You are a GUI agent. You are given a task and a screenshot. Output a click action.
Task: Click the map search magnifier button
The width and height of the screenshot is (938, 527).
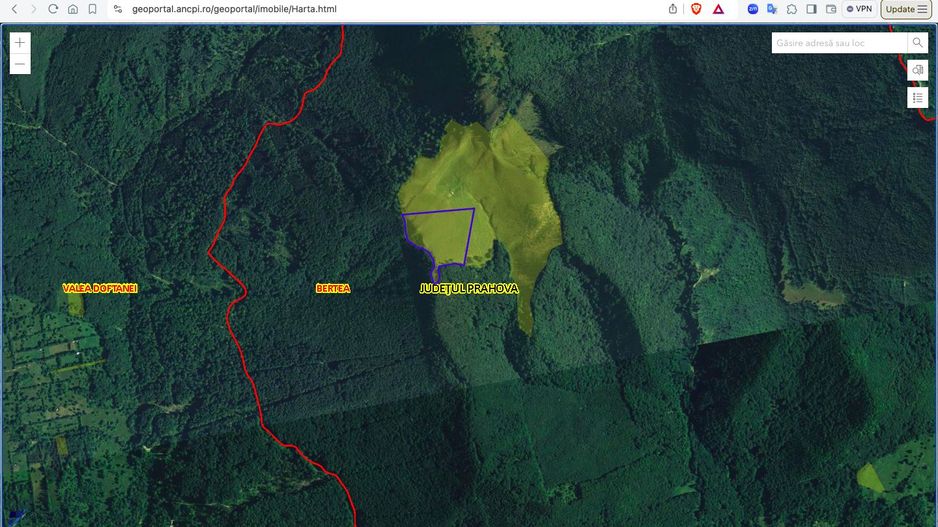[x=917, y=43]
